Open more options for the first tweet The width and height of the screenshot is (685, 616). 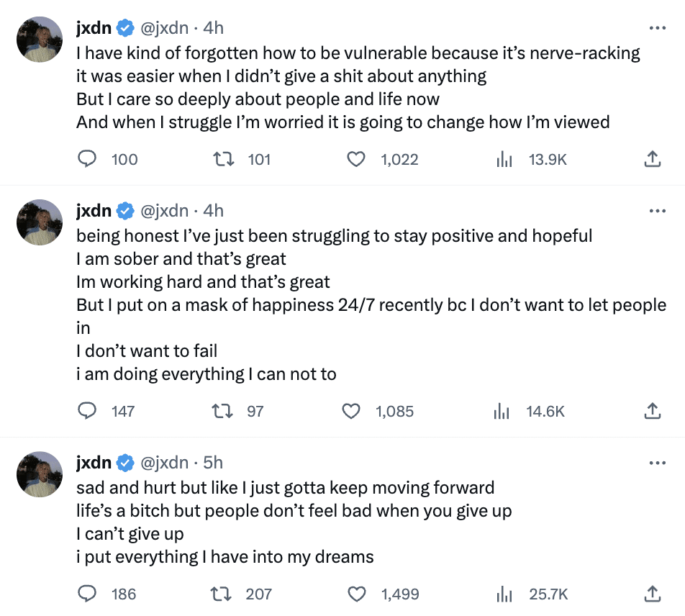(x=658, y=28)
